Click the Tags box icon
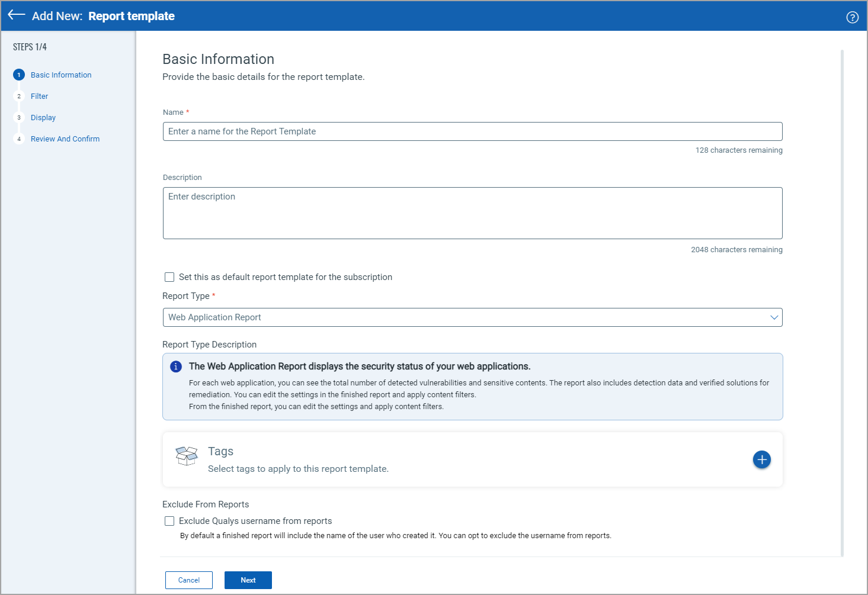This screenshot has width=868, height=595. click(187, 456)
